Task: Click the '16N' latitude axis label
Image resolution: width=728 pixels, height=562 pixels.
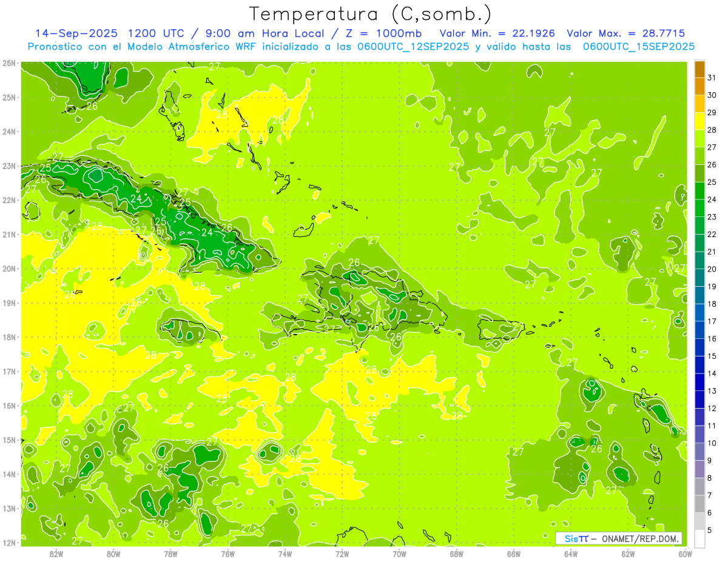Action: tap(8, 406)
